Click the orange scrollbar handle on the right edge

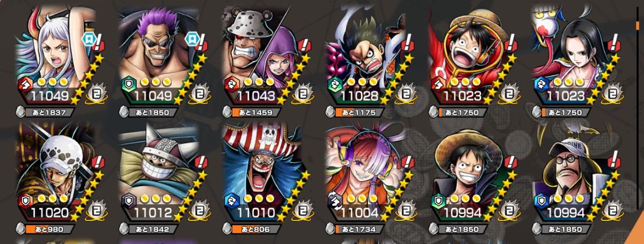pyautogui.click(x=638, y=25)
